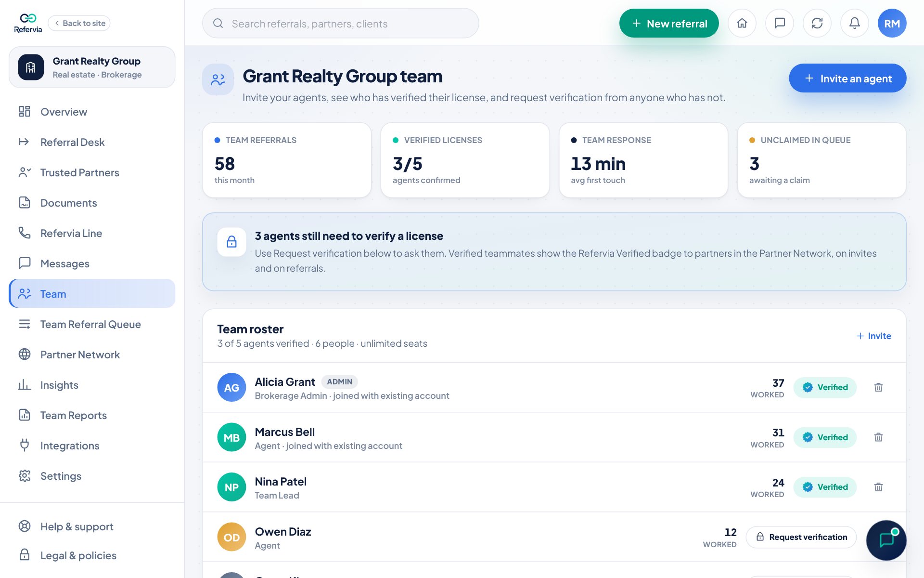The width and height of the screenshot is (924, 578).
Task: Remove Nina Patel using trash icon
Action: (x=878, y=487)
